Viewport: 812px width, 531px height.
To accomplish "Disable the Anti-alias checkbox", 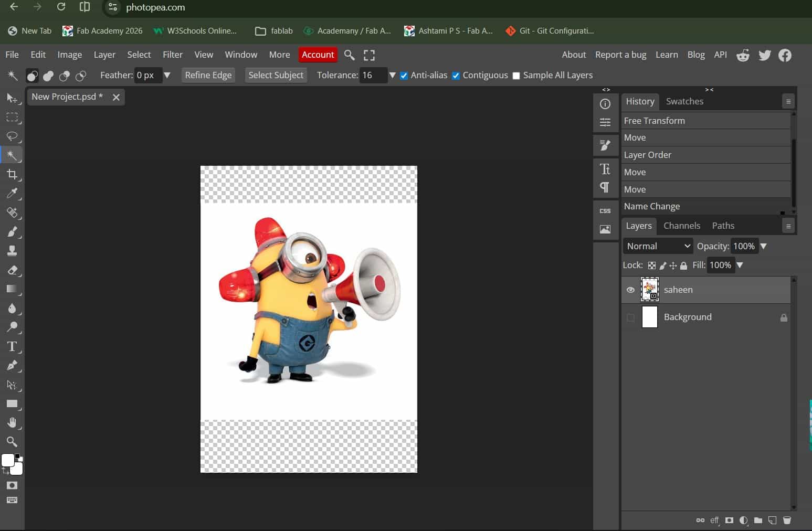I will click(404, 76).
